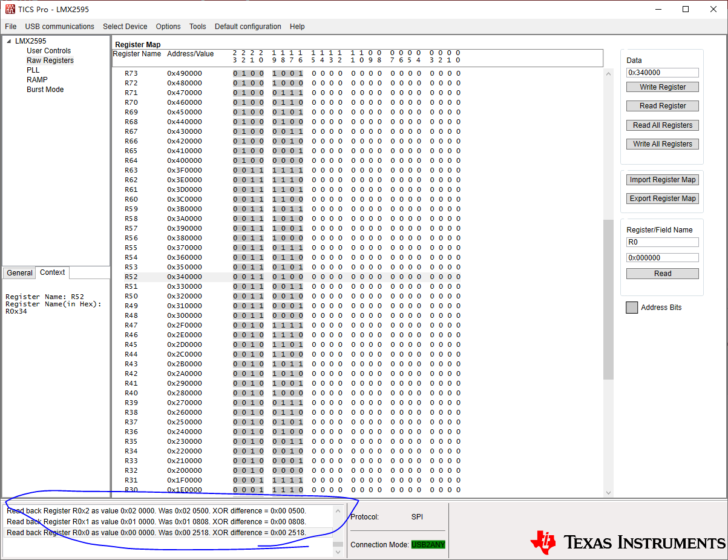Click register map scroll up arrow
728x560 pixels.
coord(608,73)
